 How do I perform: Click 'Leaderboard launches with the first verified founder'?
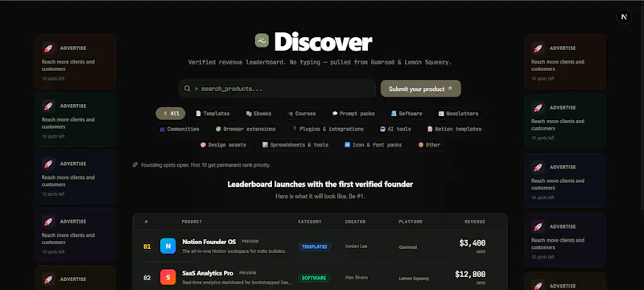[320, 184]
